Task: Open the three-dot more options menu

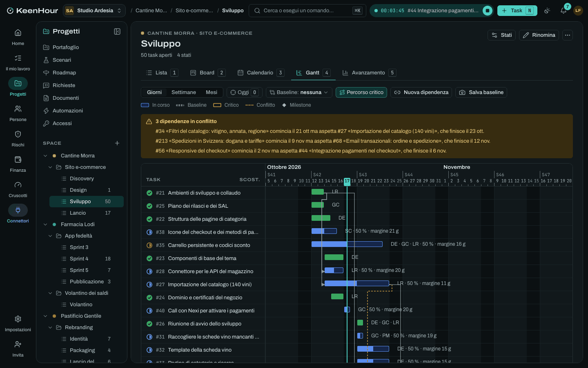Action: coord(568,35)
